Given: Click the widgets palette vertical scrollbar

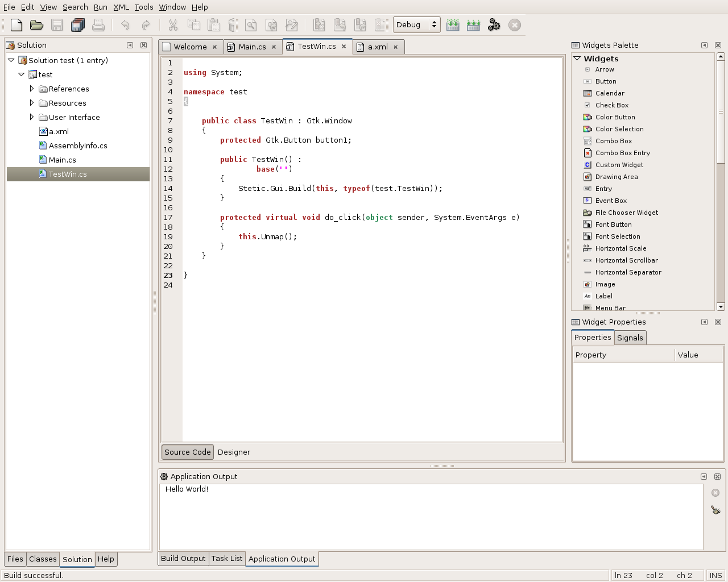Looking at the screenshot, I should pyautogui.click(x=721, y=111).
